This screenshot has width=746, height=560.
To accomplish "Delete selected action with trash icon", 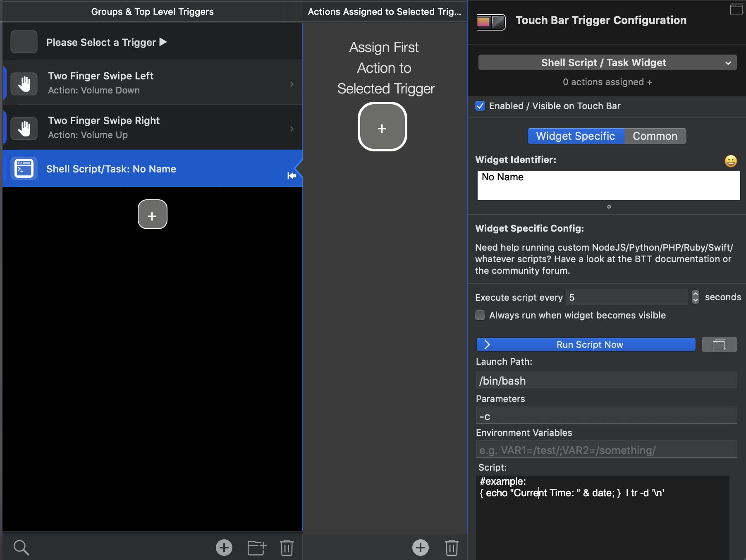I will pos(452,548).
